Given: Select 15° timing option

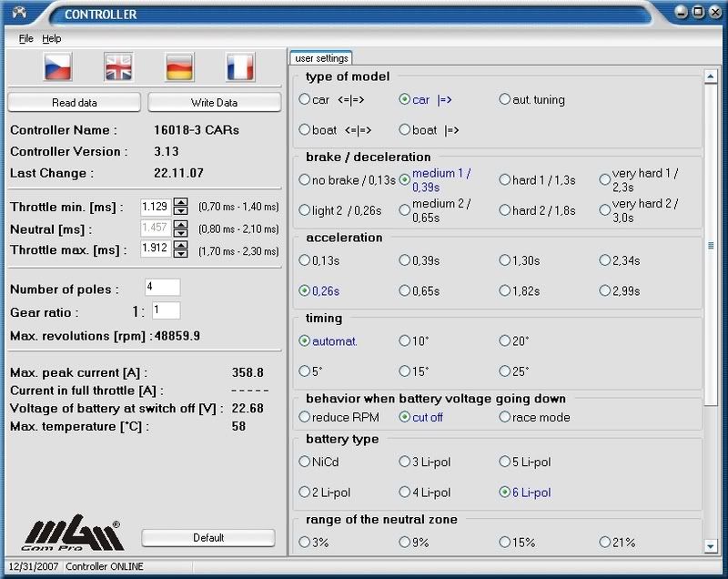Looking at the screenshot, I should pos(405,371).
